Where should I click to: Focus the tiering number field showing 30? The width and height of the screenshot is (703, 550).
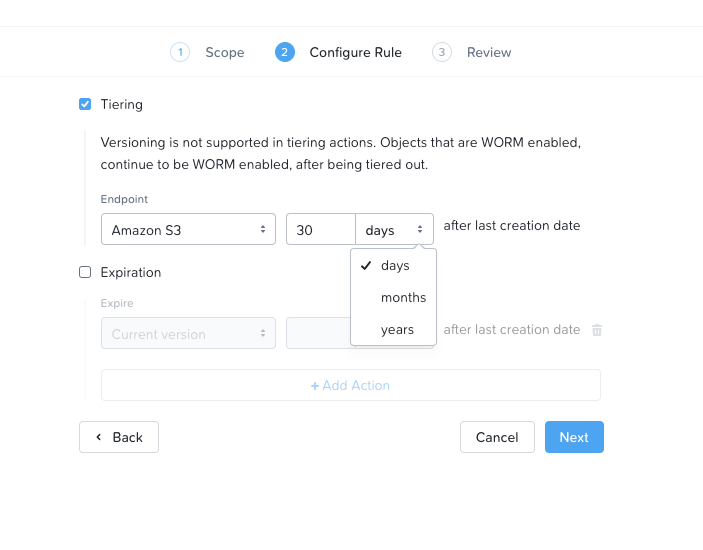(321, 229)
